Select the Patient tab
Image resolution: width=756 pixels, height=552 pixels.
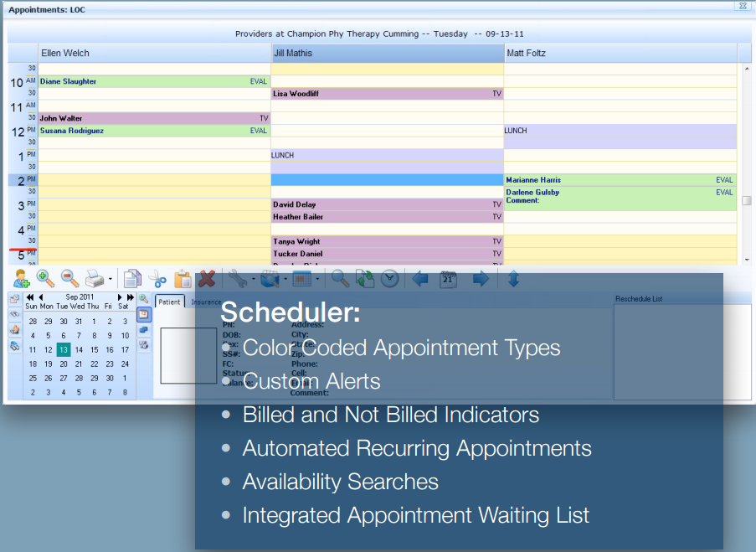[169, 302]
